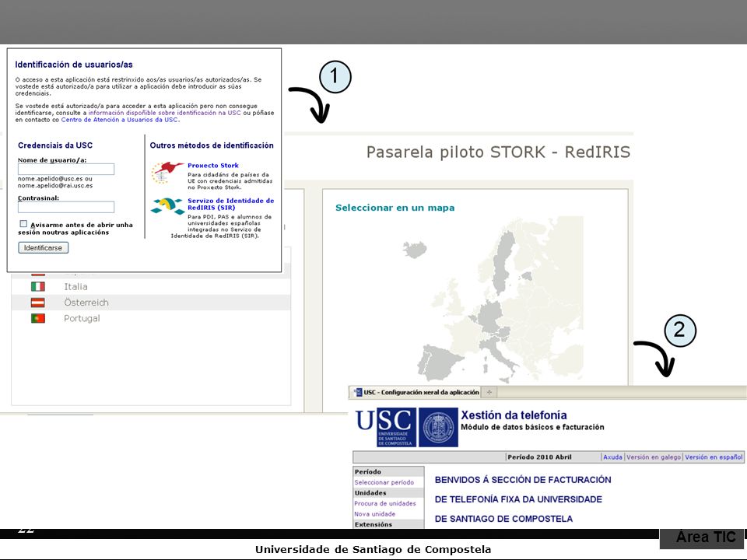Click Iceland on the Europe map
Screen dimensions: 747x560
point(415,249)
